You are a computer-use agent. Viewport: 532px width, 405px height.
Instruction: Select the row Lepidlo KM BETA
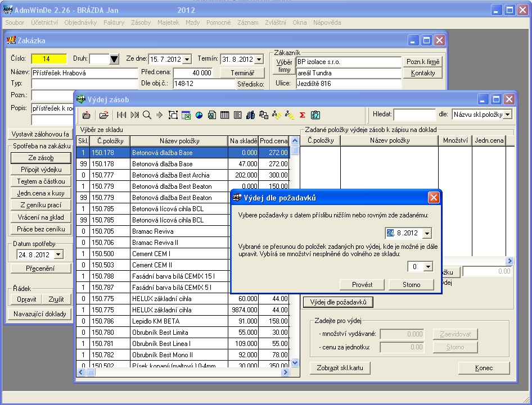pyautogui.click(x=183, y=321)
